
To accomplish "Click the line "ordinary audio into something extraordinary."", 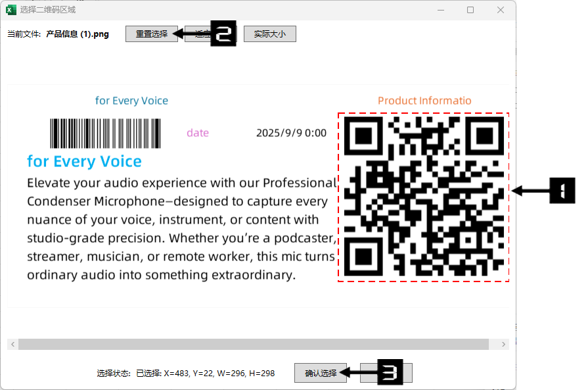I will click(161, 275).
